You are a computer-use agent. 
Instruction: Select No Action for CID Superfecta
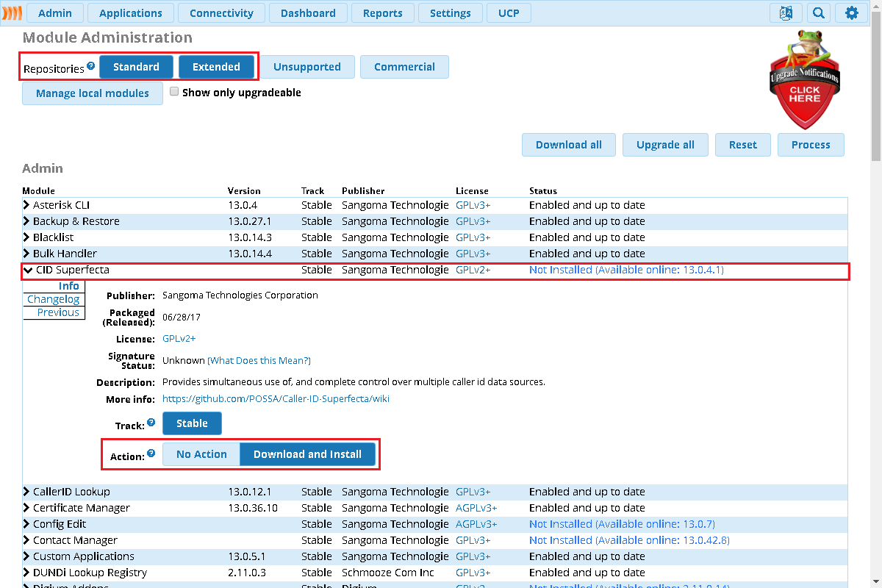pos(201,454)
